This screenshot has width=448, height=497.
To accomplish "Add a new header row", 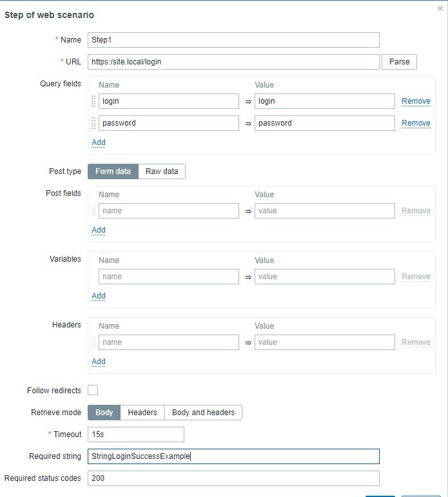I will point(99,362).
